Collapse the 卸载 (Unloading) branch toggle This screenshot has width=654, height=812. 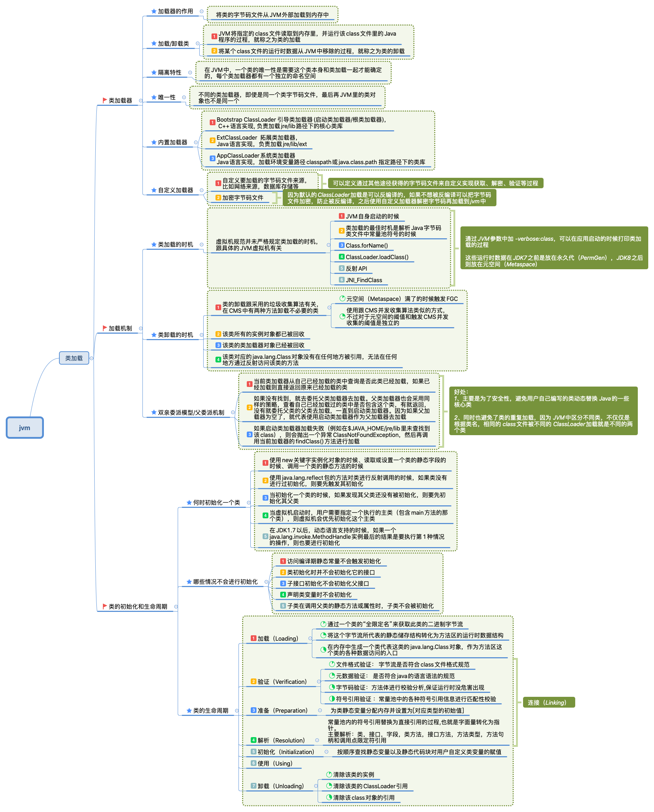click(x=316, y=786)
